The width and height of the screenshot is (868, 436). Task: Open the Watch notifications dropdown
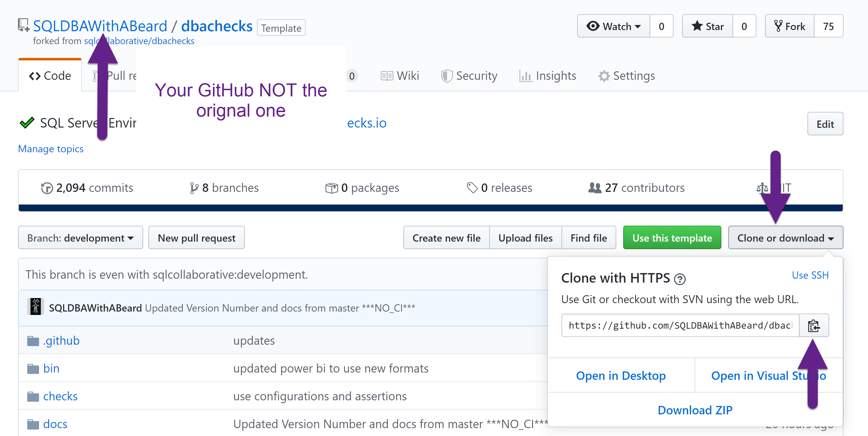pos(613,26)
